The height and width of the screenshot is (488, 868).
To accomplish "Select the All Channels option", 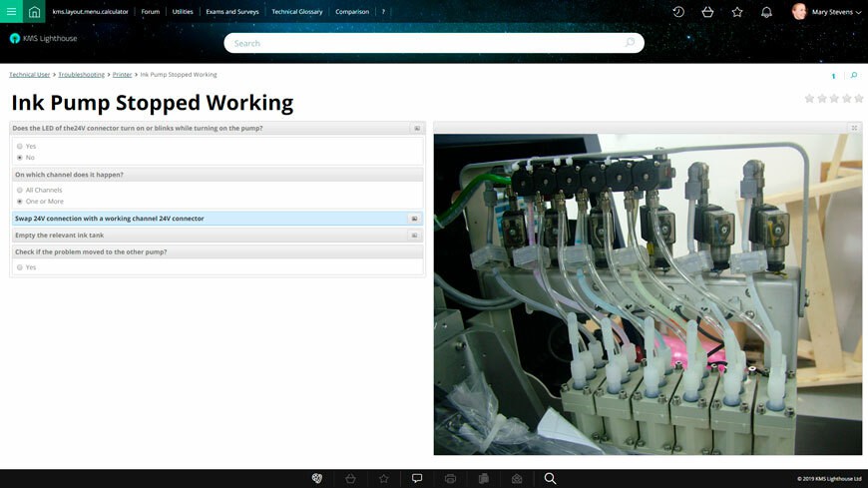I will click(x=20, y=190).
